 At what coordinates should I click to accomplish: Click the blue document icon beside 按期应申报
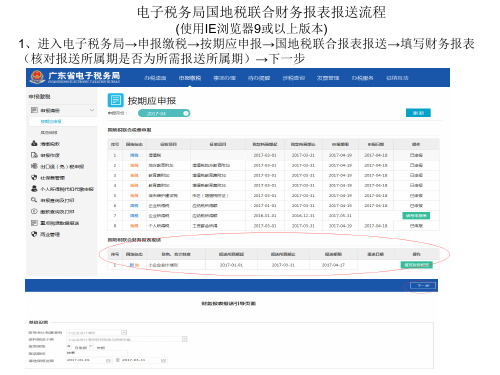click(x=115, y=100)
